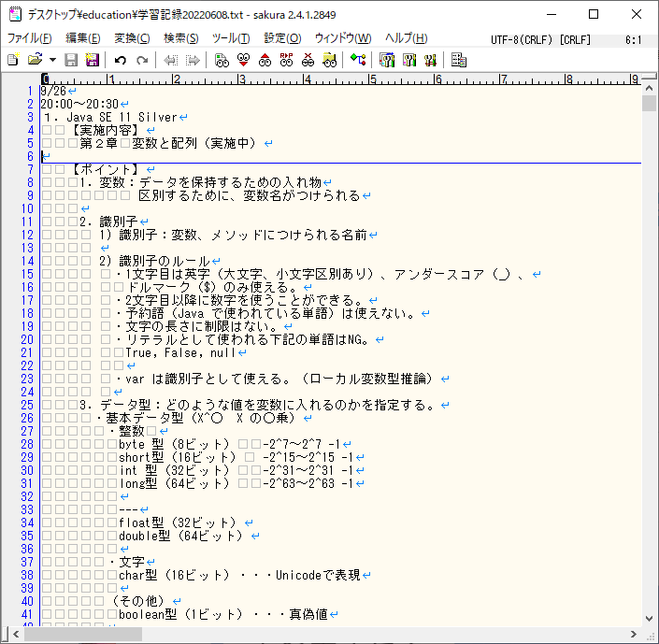The image size is (659, 644).
Task: Click the '第２章 変数と配列（実施中）' line
Action: point(169,143)
